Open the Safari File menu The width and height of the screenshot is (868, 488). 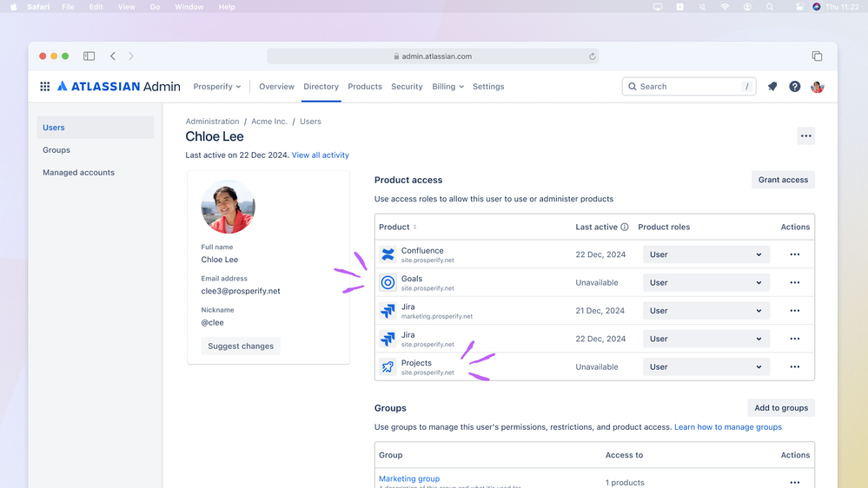[68, 7]
